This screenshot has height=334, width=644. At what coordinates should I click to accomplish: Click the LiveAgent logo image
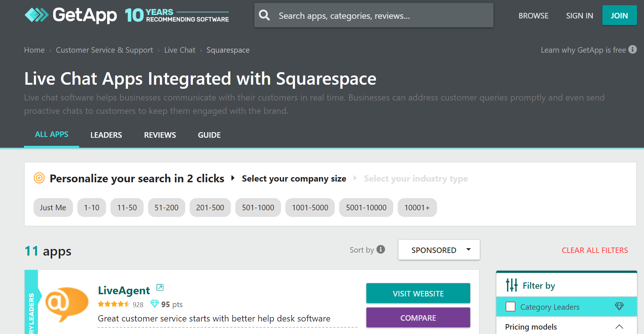67,305
